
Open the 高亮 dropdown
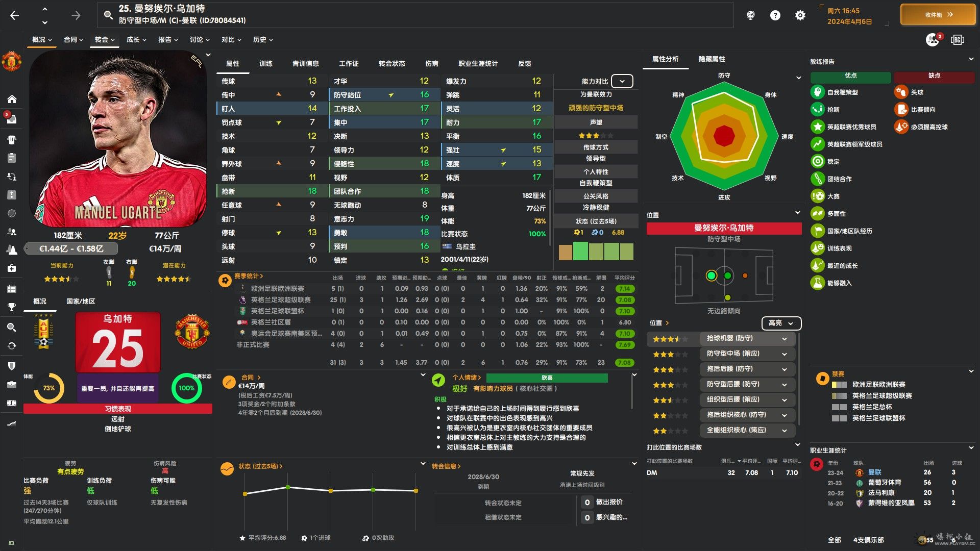(x=781, y=323)
